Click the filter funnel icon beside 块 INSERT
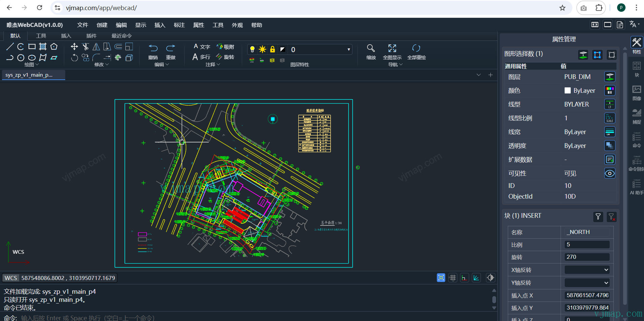644x321 pixels. (x=598, y=217)
